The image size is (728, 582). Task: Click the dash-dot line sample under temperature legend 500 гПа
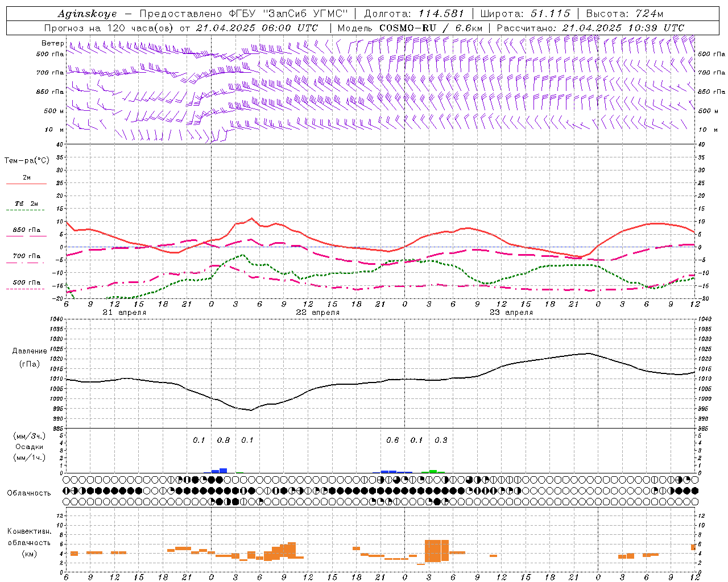(x=26, y=289)
